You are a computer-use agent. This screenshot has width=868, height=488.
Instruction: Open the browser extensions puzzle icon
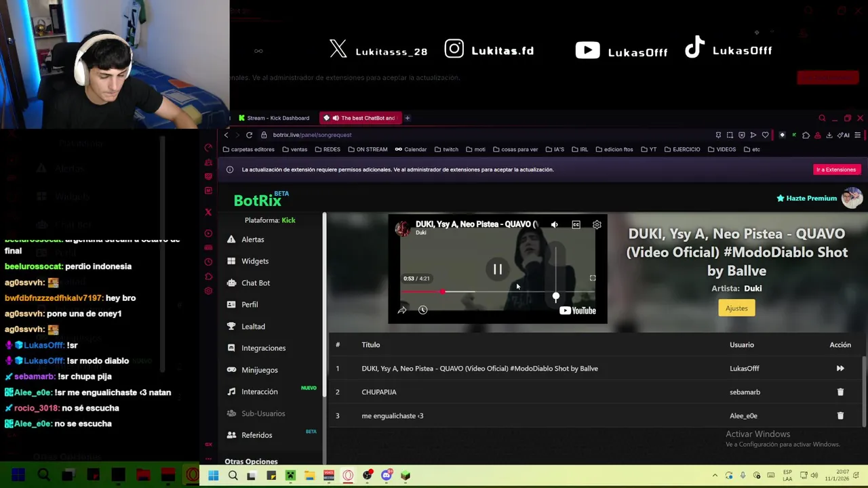(x=806, y=135)
